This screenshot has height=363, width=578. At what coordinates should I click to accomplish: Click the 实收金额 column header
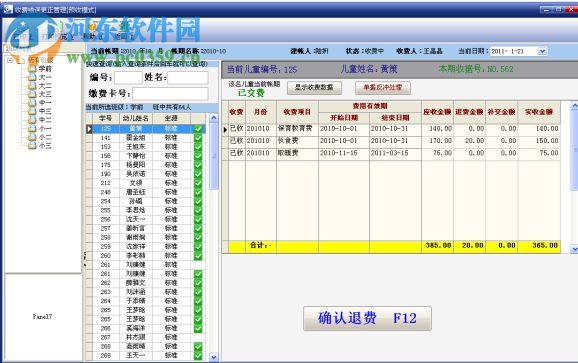(x=539, y=112)
